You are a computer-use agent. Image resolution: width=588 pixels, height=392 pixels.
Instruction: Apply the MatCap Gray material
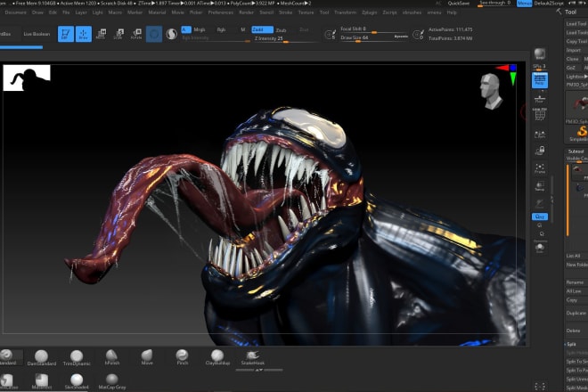[111, 382]
